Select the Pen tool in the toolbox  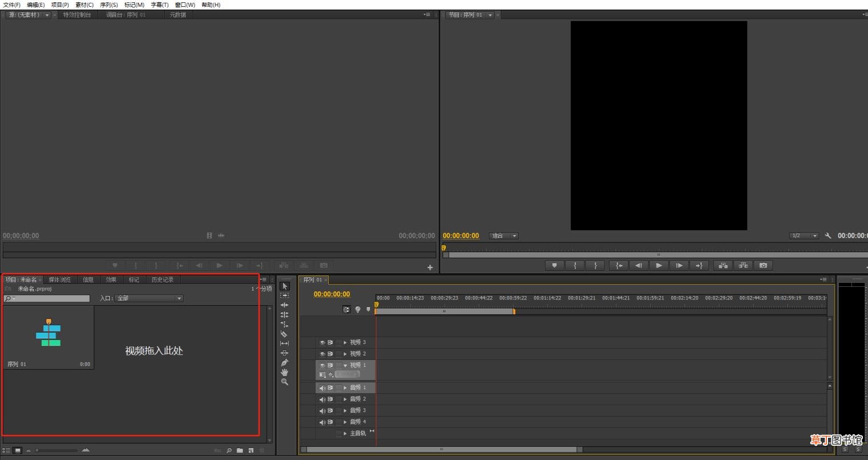pos(284,362)
